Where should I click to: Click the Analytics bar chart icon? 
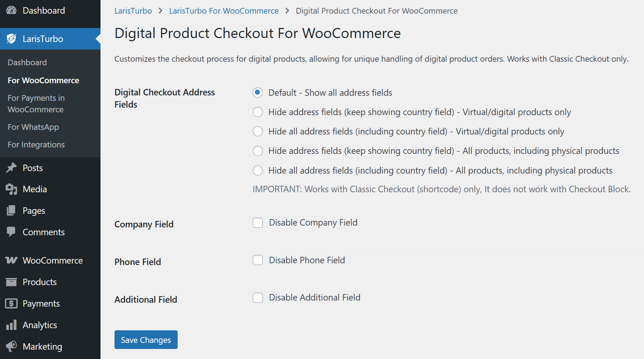click(11, 325)
